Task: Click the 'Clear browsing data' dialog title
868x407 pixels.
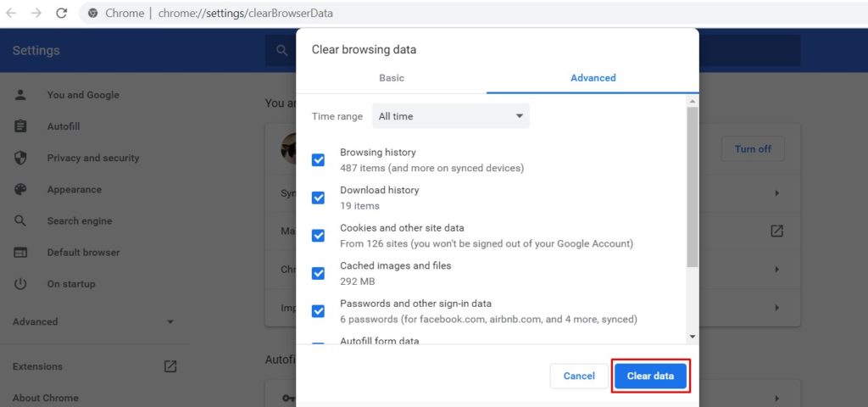Action: 364,50
